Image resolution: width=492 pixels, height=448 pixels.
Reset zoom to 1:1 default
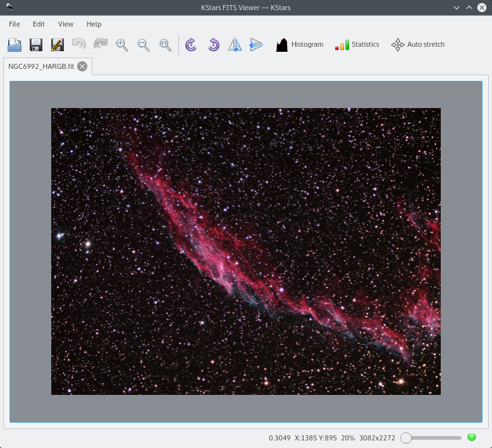(x=165, y=45)
